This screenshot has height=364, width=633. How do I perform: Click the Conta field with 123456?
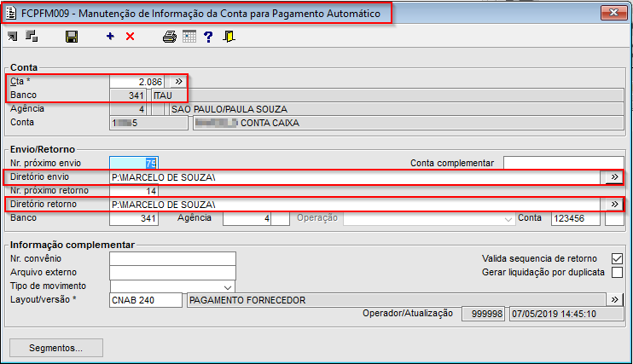576,218
